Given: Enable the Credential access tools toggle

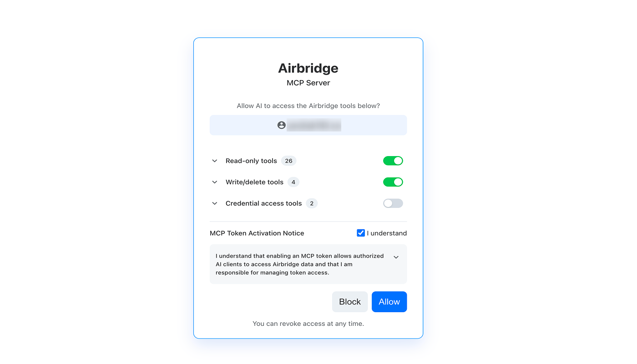Looking at the screenshot, I should point(393,203).
